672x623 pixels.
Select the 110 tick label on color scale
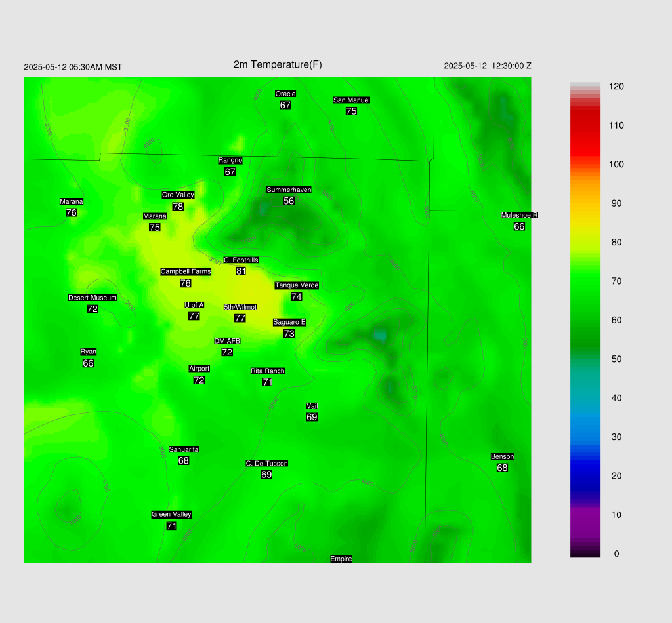tap(616, 125)
